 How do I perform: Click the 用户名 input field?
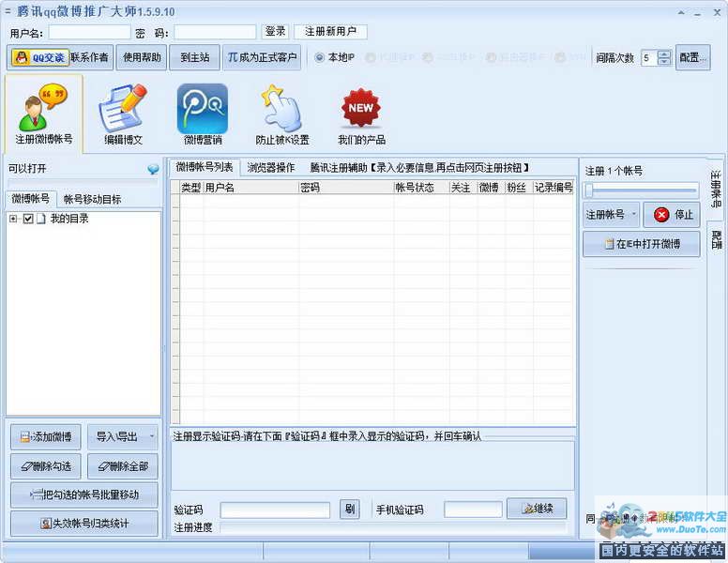tap(89, 32)
